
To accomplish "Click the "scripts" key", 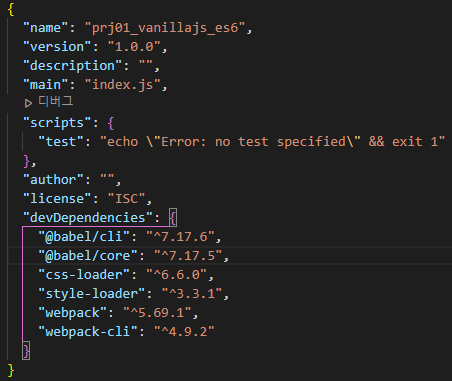I will 57,123.
